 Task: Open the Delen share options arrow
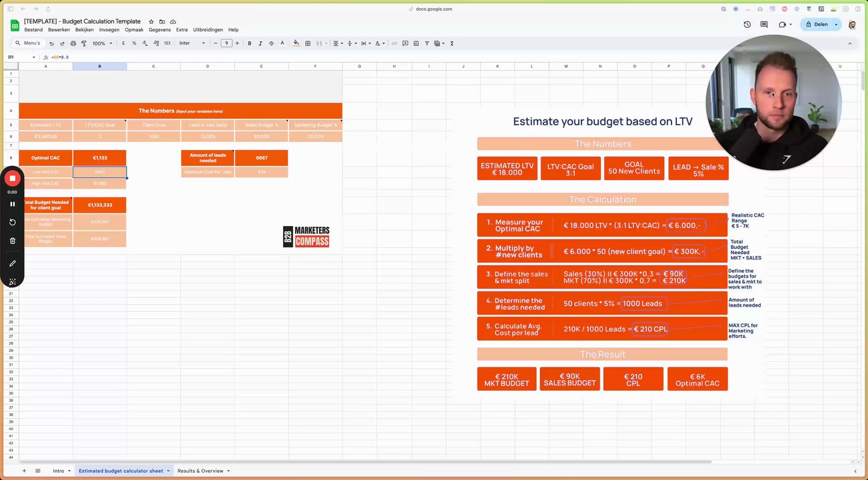[836, 25]
